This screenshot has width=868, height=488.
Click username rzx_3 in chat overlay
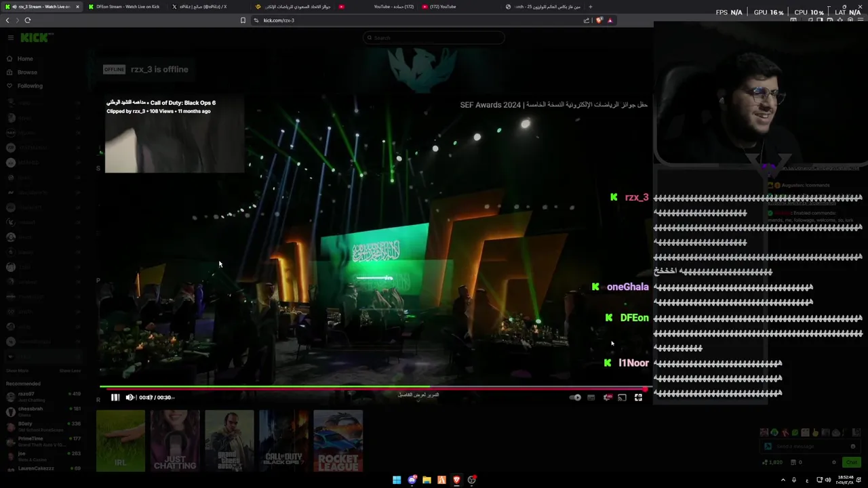(x=637, y=197)
